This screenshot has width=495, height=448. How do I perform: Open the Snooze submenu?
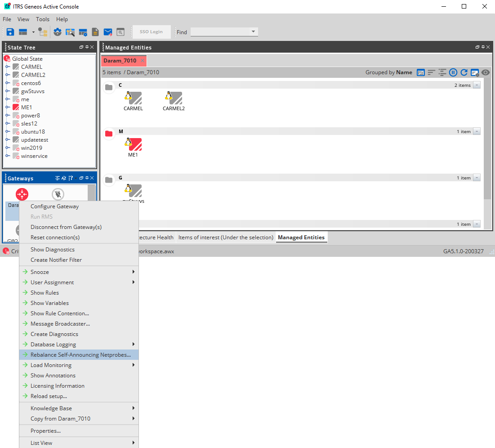(79, 272)
